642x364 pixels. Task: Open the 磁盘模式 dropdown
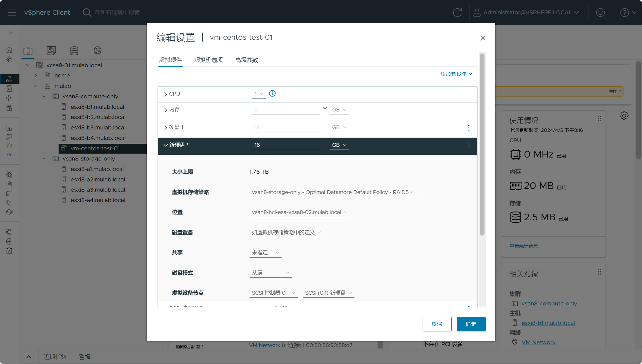click(x=271, y=273)
